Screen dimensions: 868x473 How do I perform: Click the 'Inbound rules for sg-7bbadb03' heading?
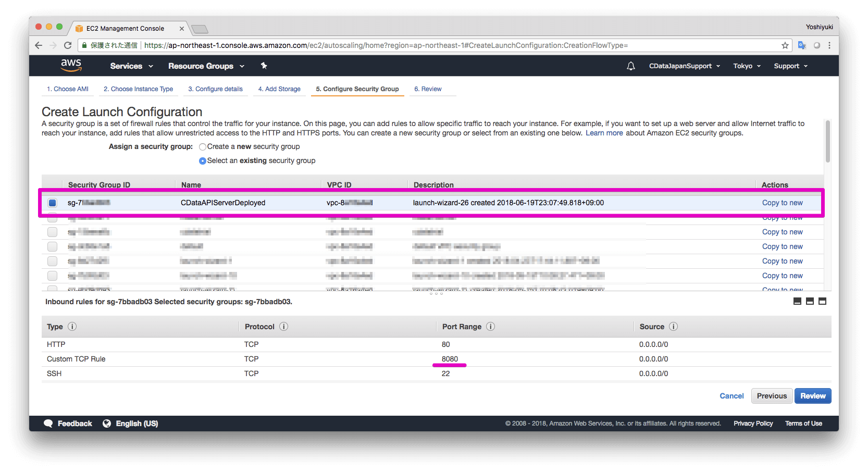[x=169, y=302]
